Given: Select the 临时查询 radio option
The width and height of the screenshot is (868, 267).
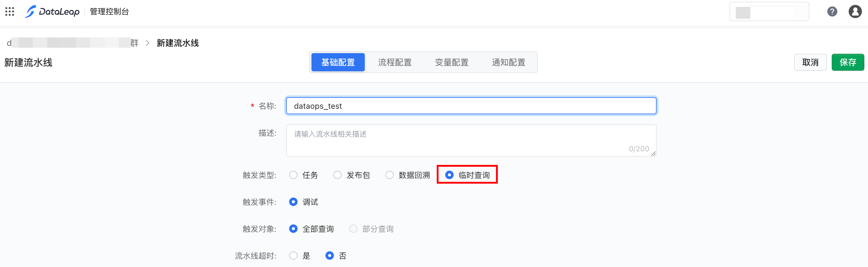Looking at the screenshot, I should tap(449, 175).
